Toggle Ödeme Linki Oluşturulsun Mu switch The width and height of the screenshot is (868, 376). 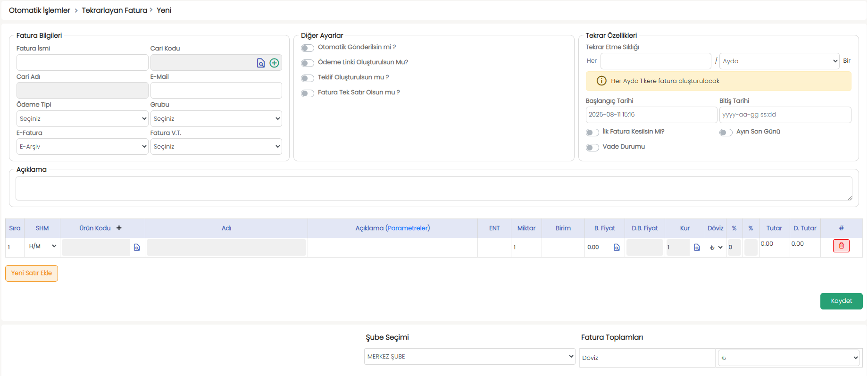(x=308, y=63)
